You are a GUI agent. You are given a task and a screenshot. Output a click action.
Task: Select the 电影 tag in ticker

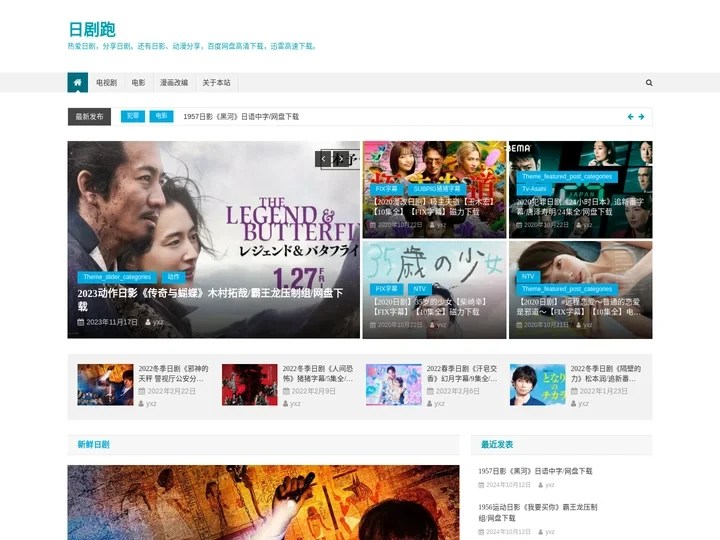point(161,116)
